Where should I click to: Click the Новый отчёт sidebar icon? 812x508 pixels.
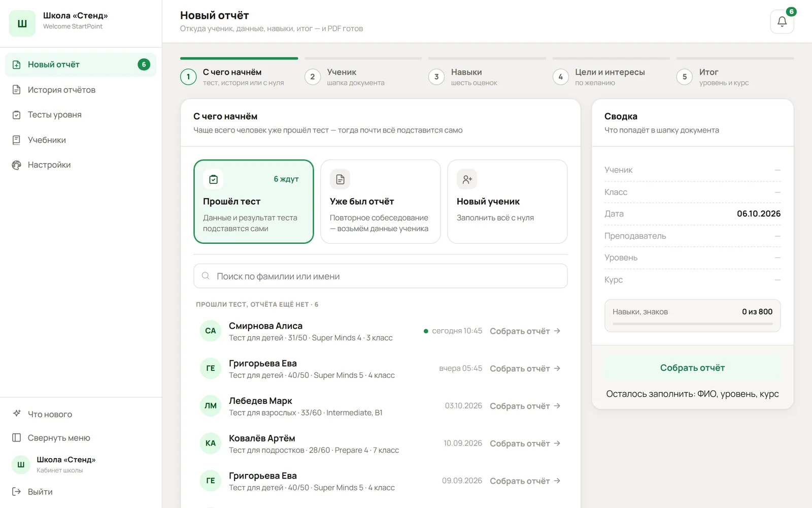pos(17,65)
